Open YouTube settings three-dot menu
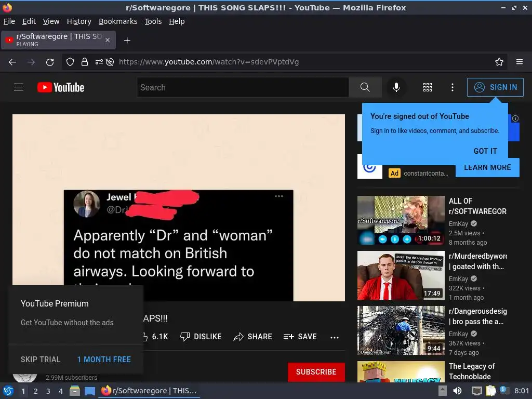The height and width of the screenshot is (399, 532). (453, 87)
